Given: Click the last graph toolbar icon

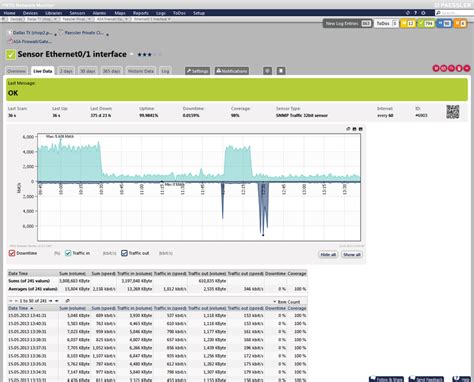Looking at the screenshot, I should (360, 129).
